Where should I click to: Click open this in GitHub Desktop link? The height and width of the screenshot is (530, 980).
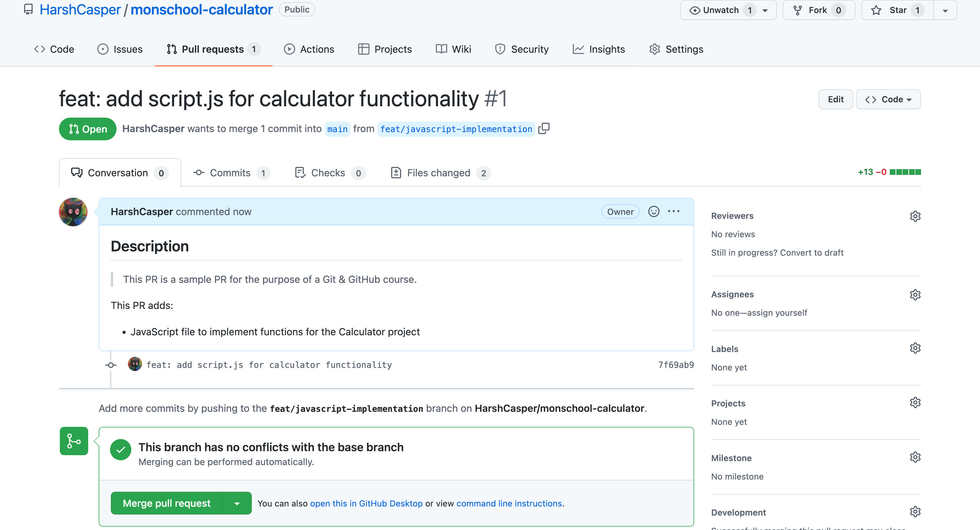click(x=366, y=503)
